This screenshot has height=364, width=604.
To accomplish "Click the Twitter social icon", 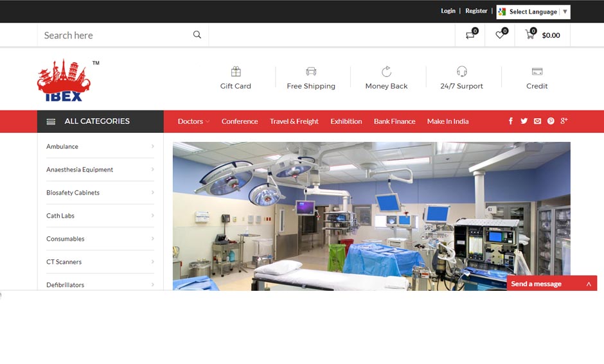I will (524, 121).
